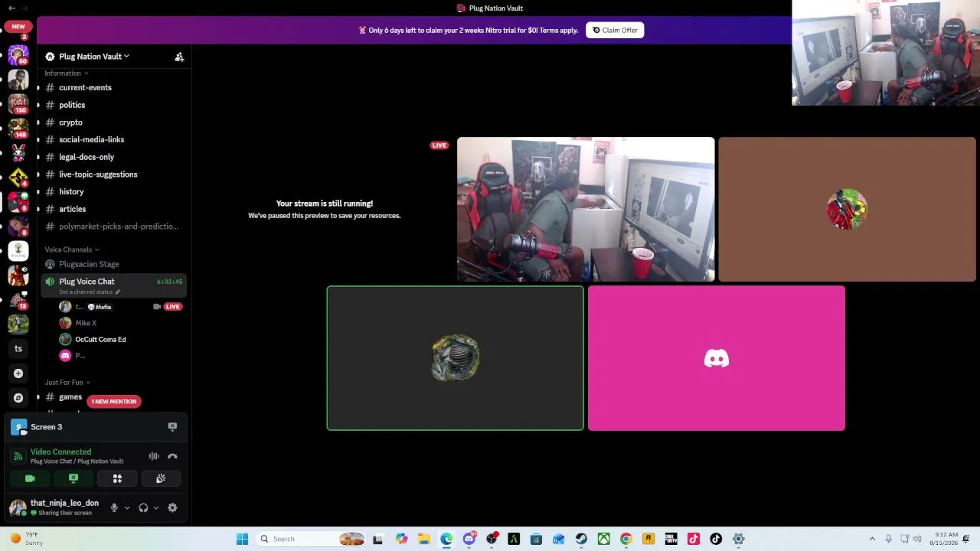980x551 pixels.
Task: Open that_ninja_leo_don user profile panel
Action: click(55, 507)
